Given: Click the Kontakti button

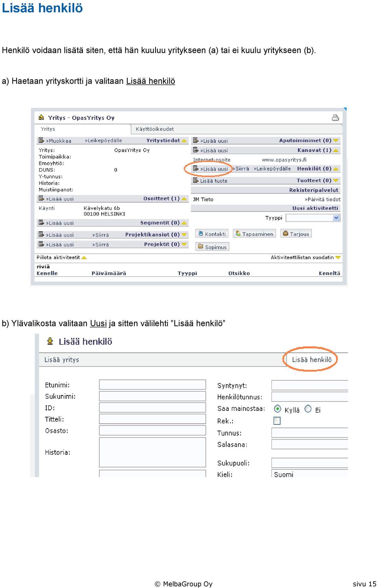Looking at the screenshot, I should (x=212, y=234).
